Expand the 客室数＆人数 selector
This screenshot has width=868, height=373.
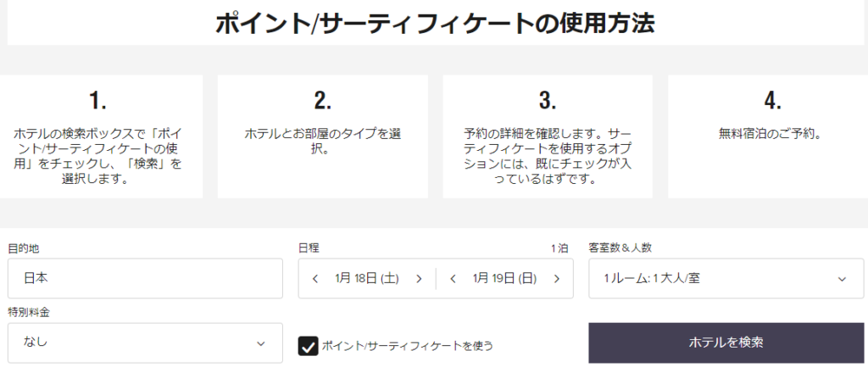[x=725, y=278]
